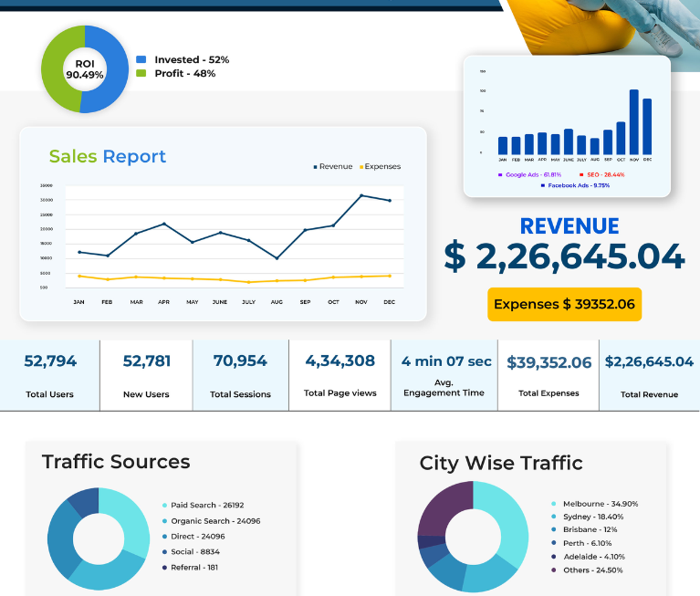Click the tallest NOV bar in bar chart
This screenshot has width=700, height=596.
(634, 122)
